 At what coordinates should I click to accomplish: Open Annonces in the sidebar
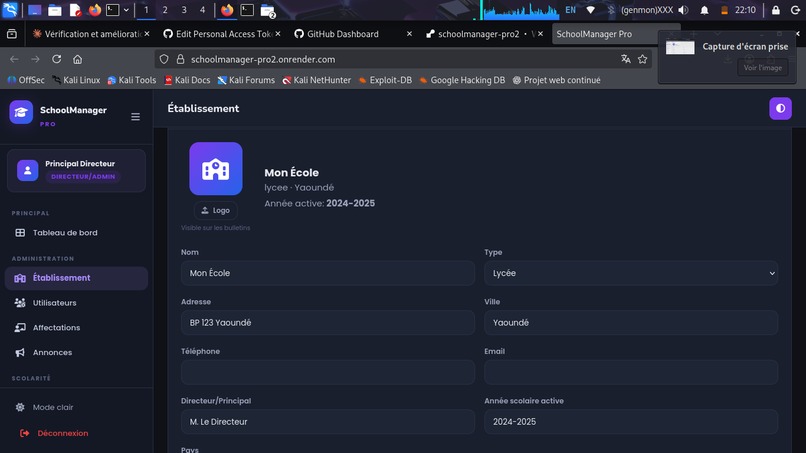coord(76,352)
